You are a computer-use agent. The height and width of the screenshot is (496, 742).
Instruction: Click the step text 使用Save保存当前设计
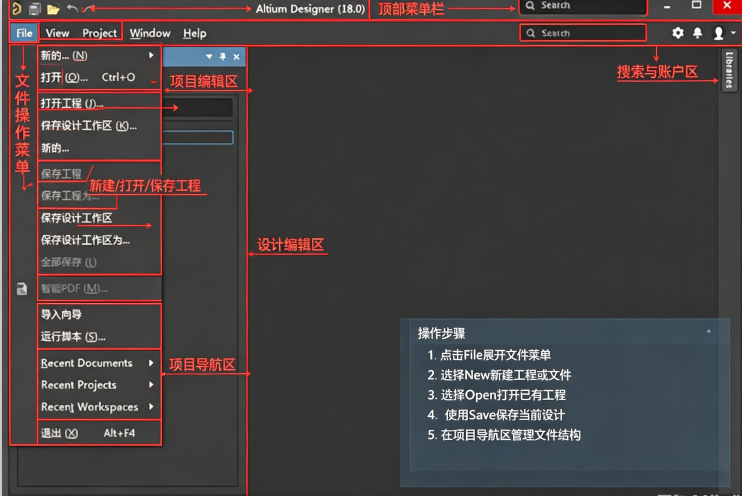click(504, 415)
